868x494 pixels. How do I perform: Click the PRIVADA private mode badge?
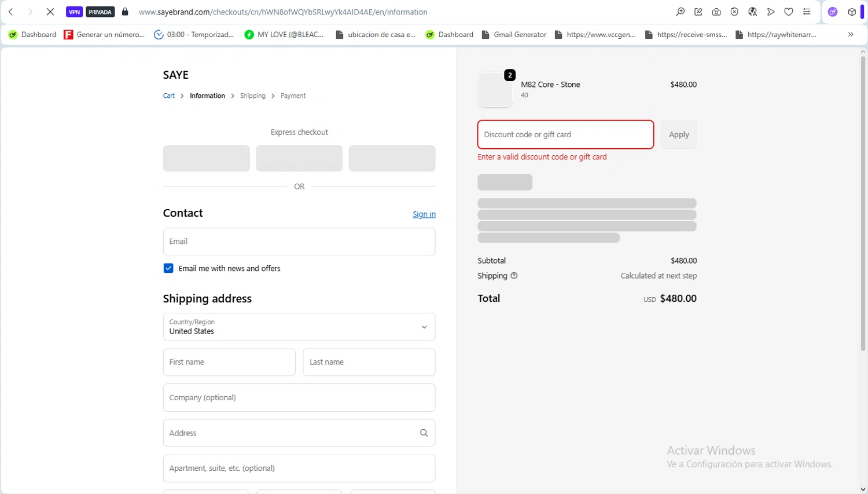click(x=100, y=12)
